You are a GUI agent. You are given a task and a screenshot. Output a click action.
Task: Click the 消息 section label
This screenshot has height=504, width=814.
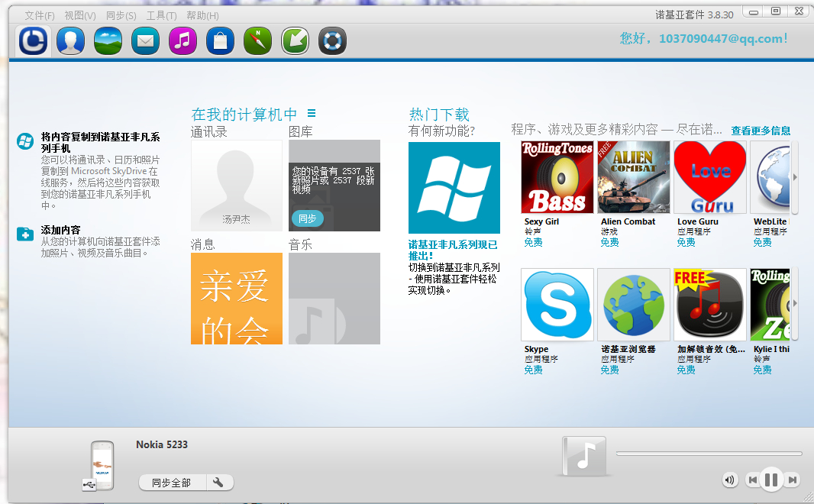tap(203, 244)
